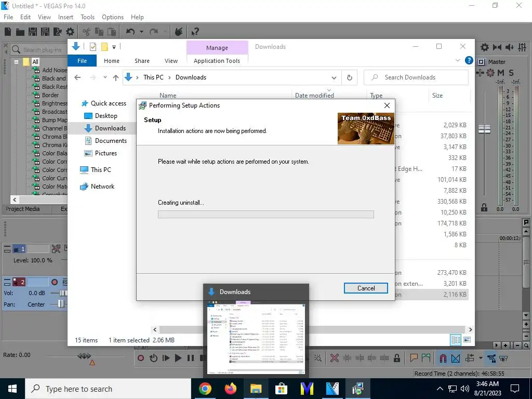532x399 pixels.
Task: Open the Tools menu in VEGAS Pro
Action: pos(87,17)
